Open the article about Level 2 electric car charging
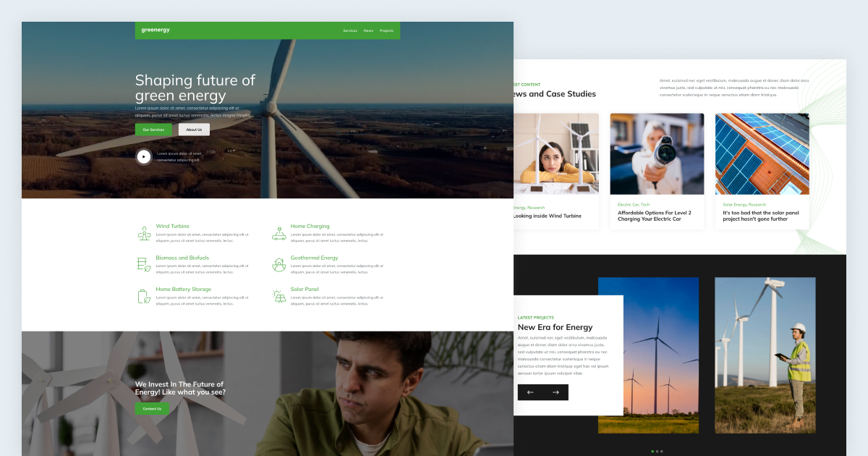Screen dimensions: 868x456 (x=655, y=216)
